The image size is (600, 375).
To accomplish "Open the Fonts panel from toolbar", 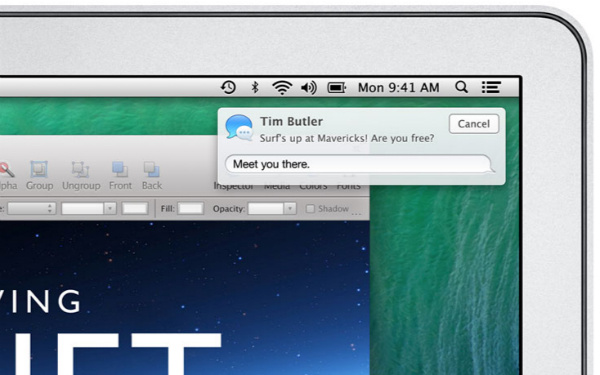I will pyautogui.click(x=349, y=186).
